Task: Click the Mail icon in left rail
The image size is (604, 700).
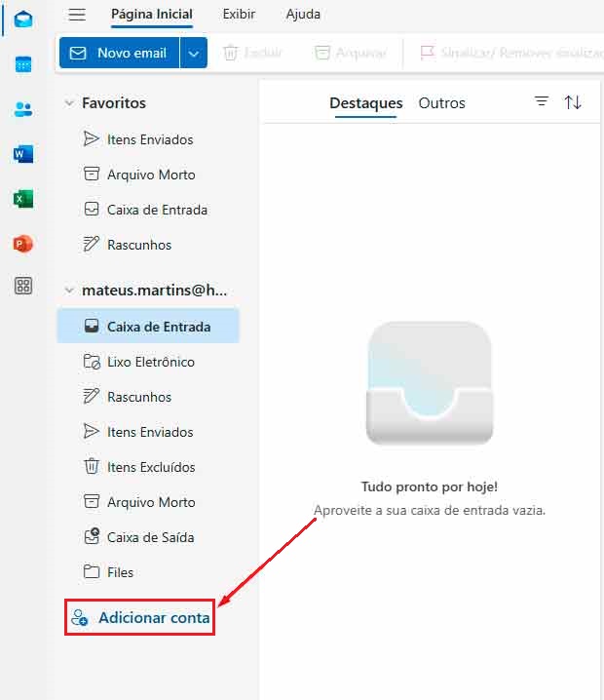Action: [x=23, y=19]
